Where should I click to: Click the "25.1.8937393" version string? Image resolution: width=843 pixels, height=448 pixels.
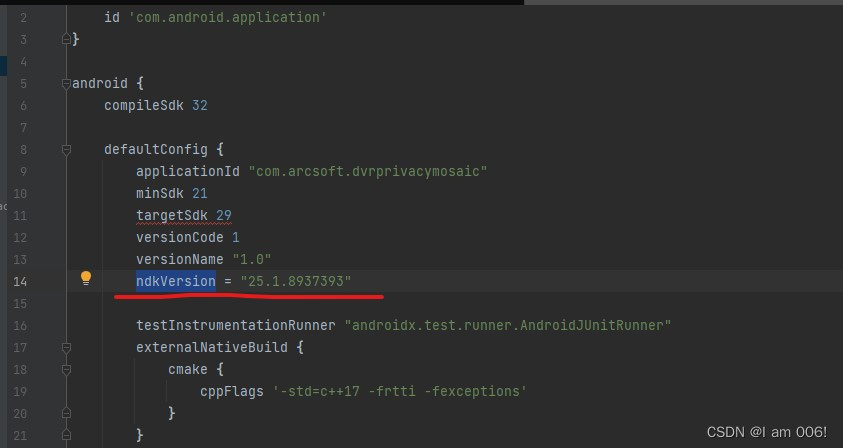point(296,281)
